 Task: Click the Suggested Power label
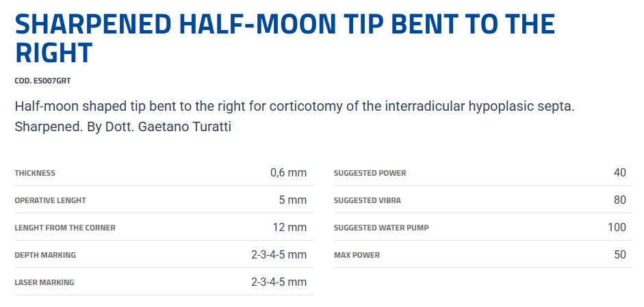tap(370, 173)
